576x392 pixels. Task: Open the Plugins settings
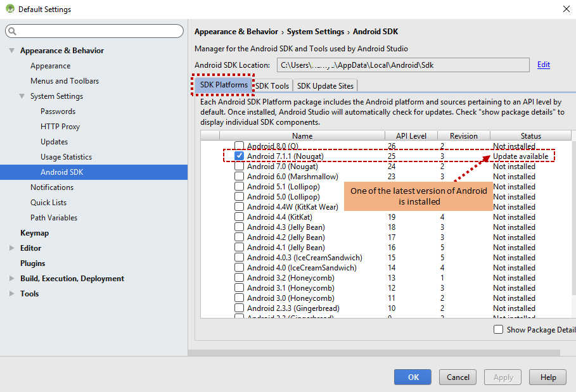[33, 263]
